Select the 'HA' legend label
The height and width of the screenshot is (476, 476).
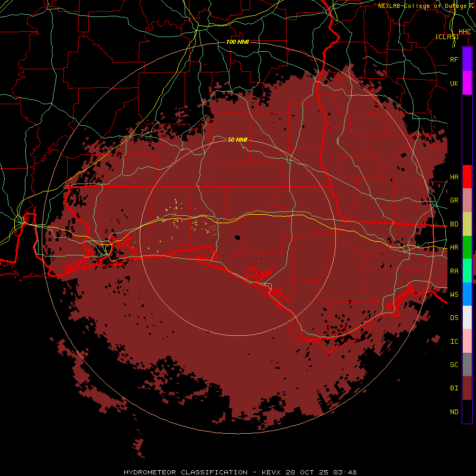(x=454, y=177)
